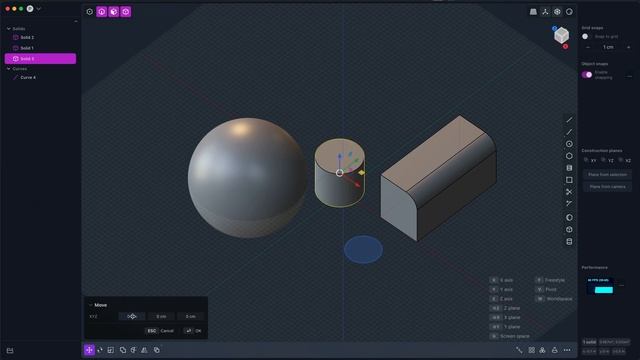This screenshot has height=360, width=640.
Task: Toggle edge selection mode purple button
Action: 102,12
